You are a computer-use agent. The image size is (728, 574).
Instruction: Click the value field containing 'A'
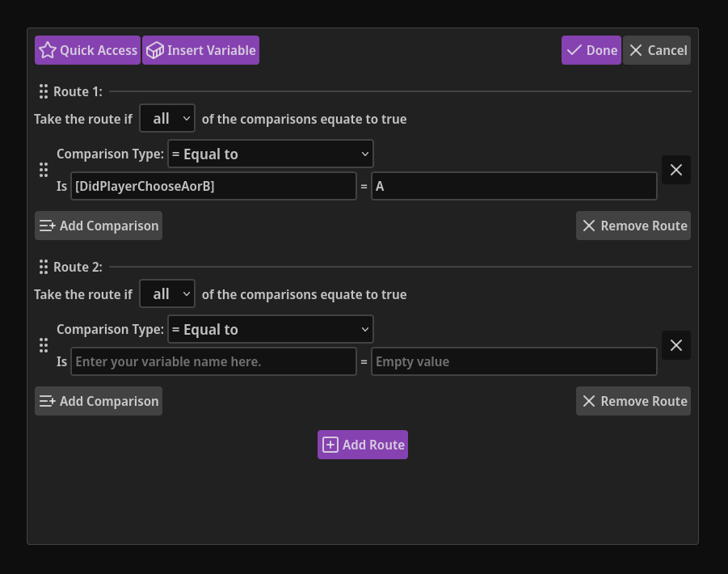click(514, 186)
